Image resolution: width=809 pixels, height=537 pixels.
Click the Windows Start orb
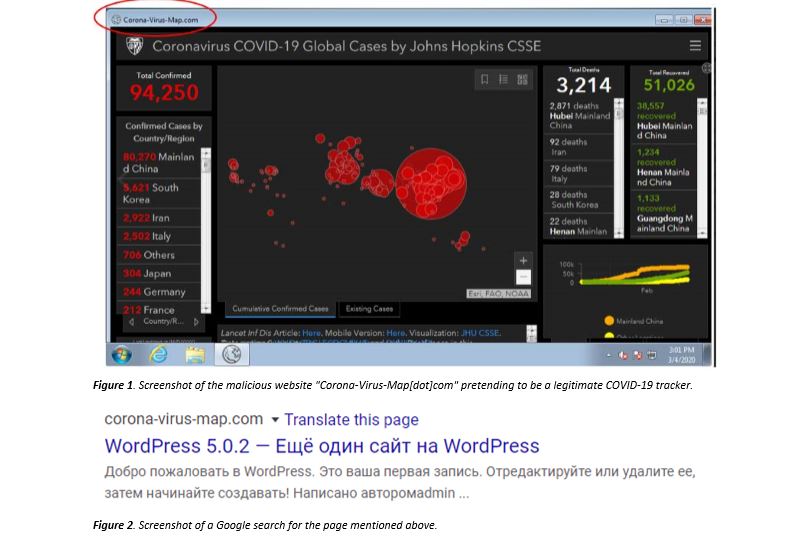coord(122,355)
